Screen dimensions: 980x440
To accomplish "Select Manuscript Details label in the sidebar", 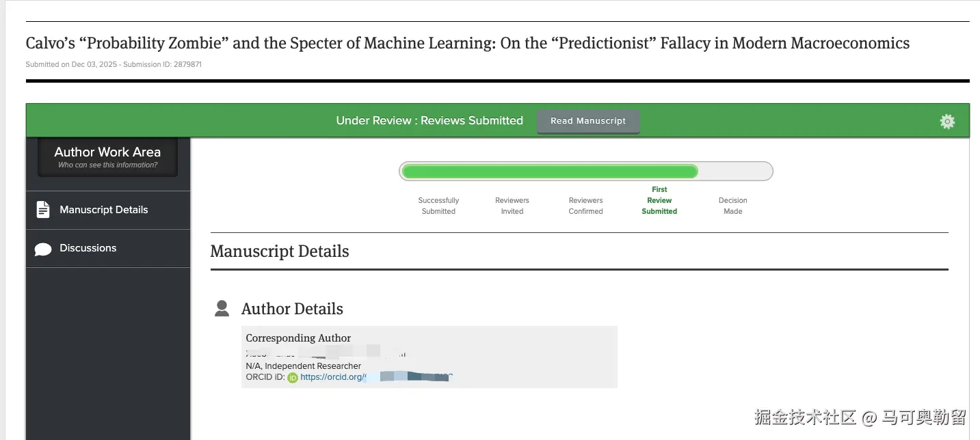I will point(104,210).
